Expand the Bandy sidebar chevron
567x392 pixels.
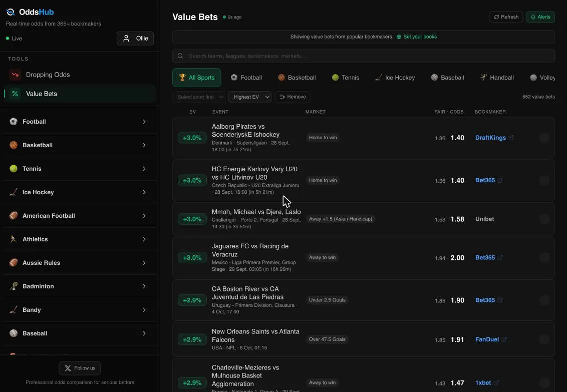(x=144, y=310)
